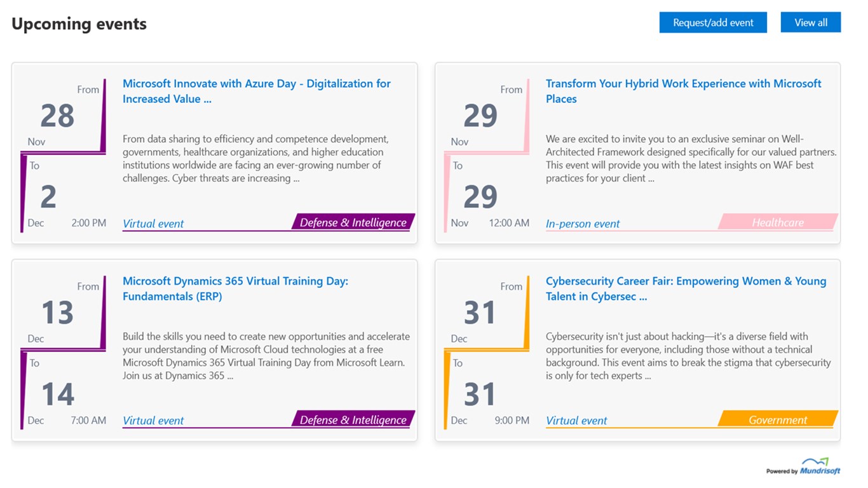Click the Upcoming events heading
The image size is (868, 488).
coord(79,24)
